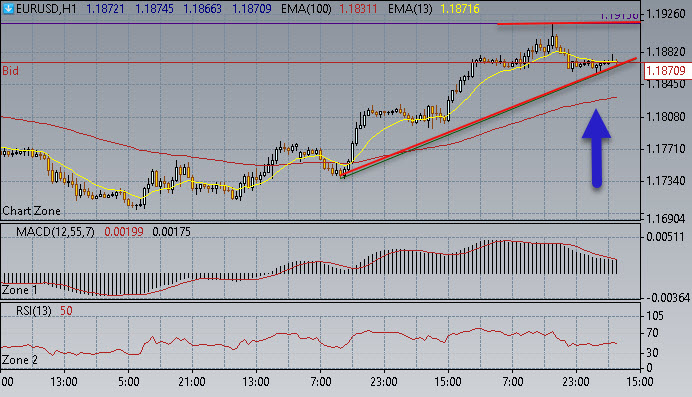The width and height of the screenshot is (692, 397).
Task: Click time axis label 21:00
Action: [192, 382]
